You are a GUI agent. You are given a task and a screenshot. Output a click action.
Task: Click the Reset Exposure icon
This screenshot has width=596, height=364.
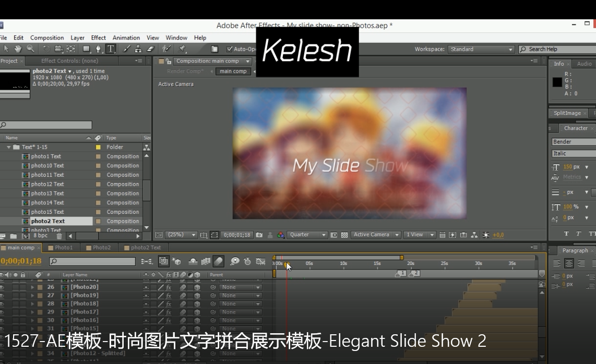(486, 235)
